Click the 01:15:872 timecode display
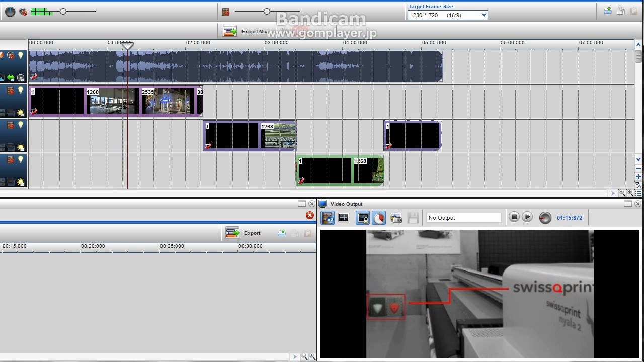The width and height of the screenshot is (644, 362). pyautogui.click(x=570, y=218)
